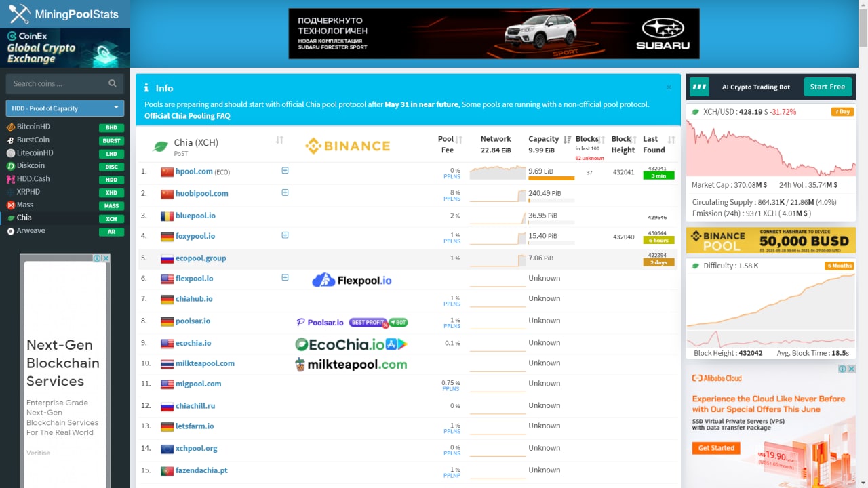Click the HDD.Cash coin icon
Viewport: 868px width, 488px height.
pyautogui.click(x=11, y=179)
